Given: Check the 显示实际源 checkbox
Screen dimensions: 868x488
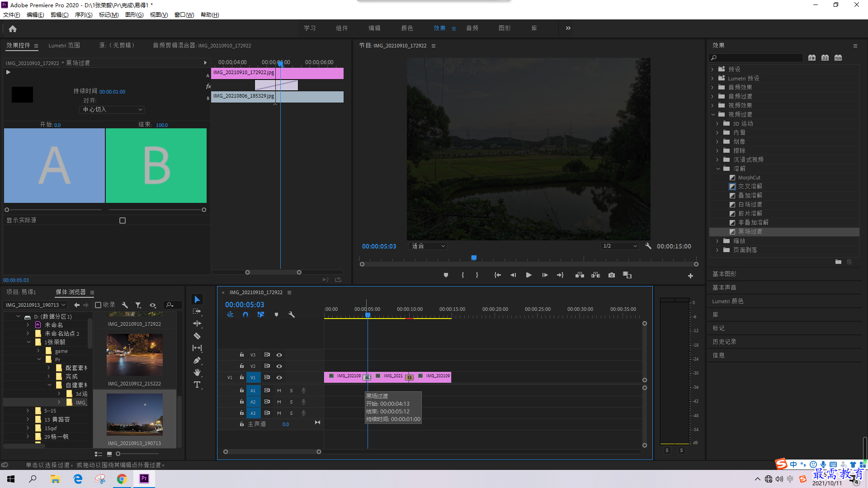Looking at the screenshot, I should tap(123, 221).
